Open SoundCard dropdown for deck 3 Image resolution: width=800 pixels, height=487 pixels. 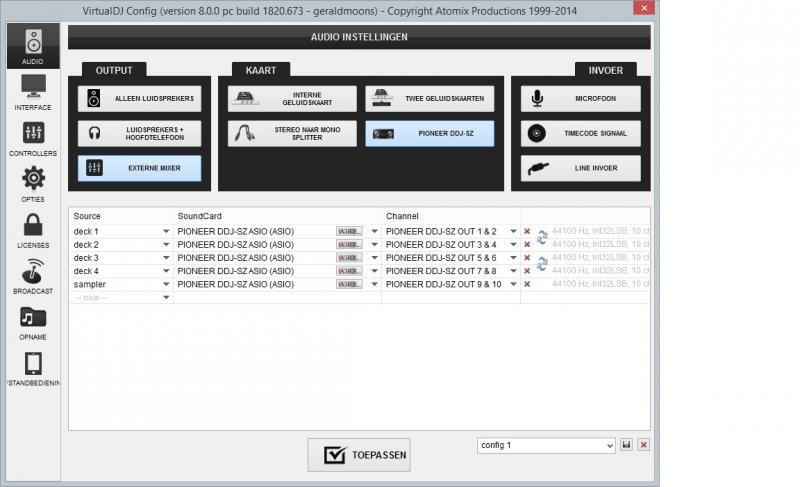pos(374,258)
